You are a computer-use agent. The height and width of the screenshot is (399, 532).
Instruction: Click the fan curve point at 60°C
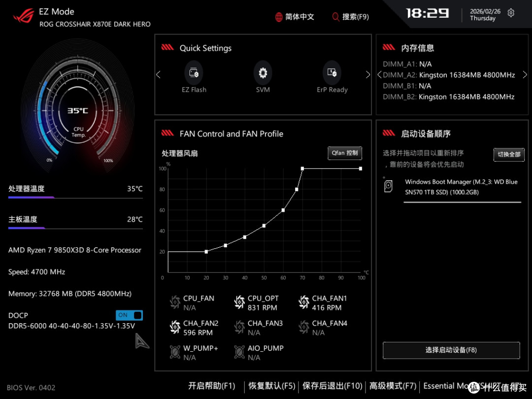(x=283, y=210)
